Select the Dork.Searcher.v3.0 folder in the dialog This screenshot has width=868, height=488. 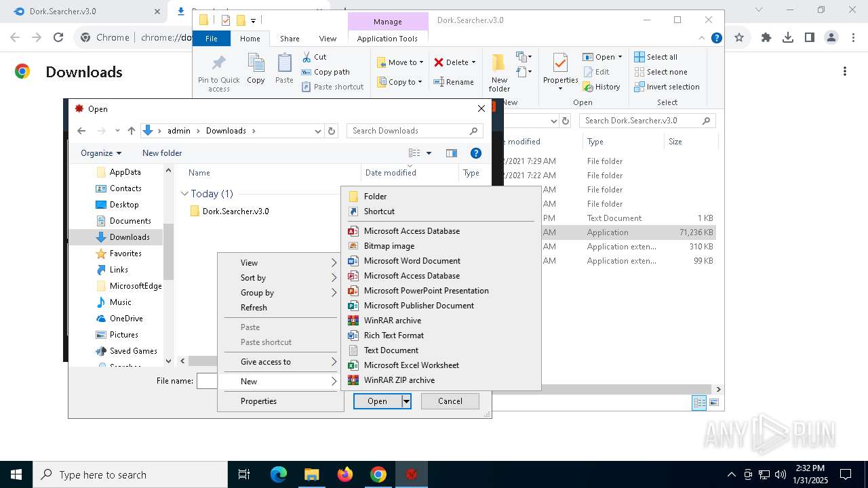point(235,211)
